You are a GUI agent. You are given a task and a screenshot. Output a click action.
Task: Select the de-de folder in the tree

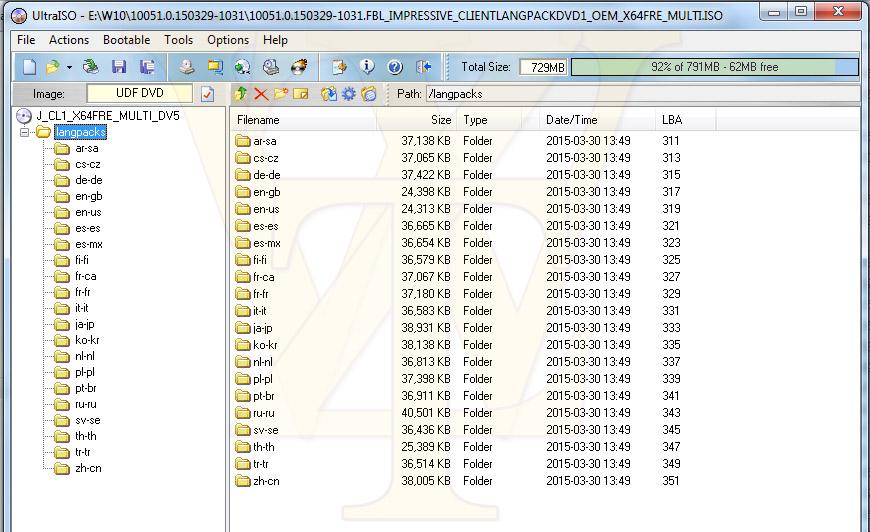[89, 180]
